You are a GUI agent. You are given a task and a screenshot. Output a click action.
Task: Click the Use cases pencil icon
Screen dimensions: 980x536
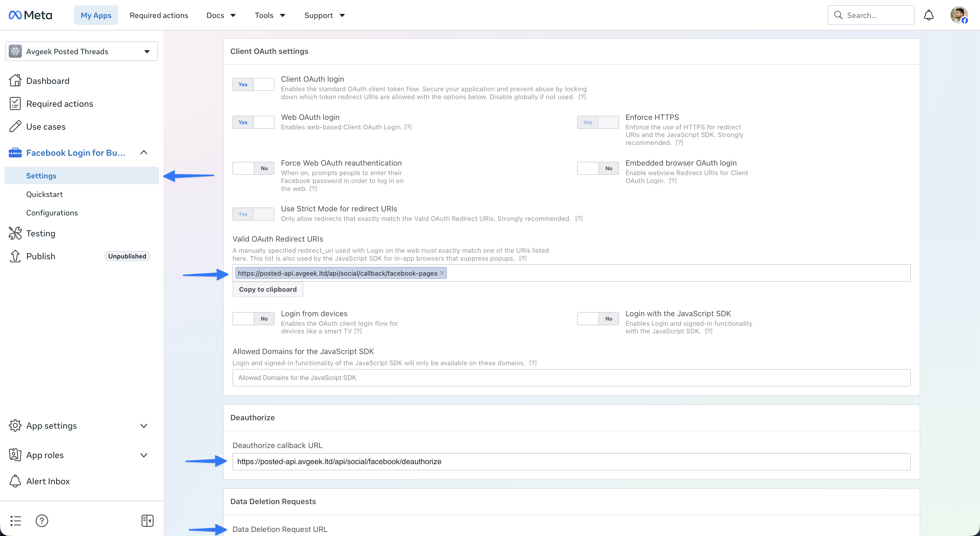click(15, 126)
